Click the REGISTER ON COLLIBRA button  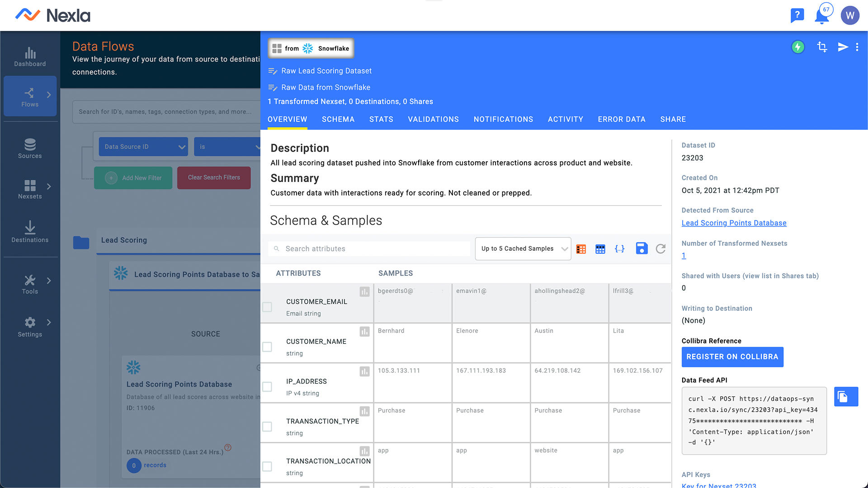pyautogui.click(x=732, y=357)
